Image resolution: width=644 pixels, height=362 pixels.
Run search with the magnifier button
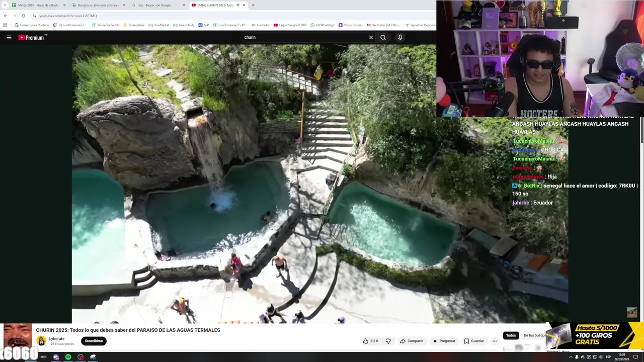tap(383, 37)
